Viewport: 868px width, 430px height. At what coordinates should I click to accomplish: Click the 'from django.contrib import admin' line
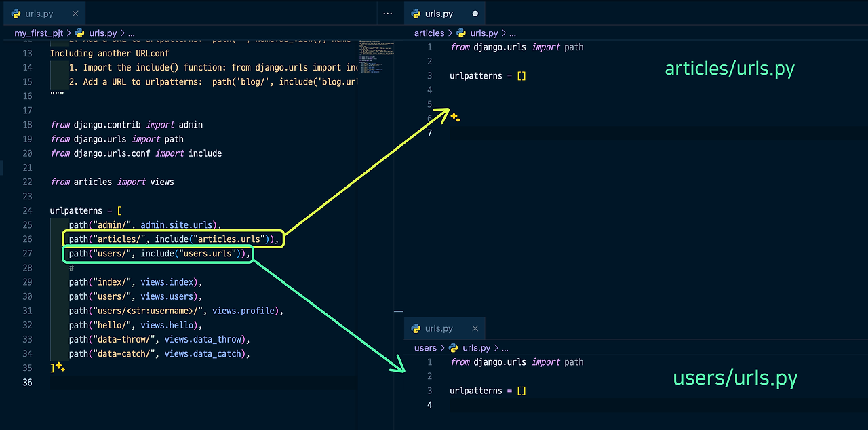click(126, 125)
